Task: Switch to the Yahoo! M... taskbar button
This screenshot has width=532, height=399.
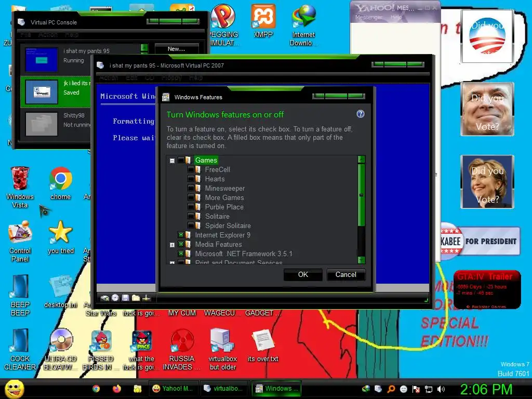Action: [172, 389]
